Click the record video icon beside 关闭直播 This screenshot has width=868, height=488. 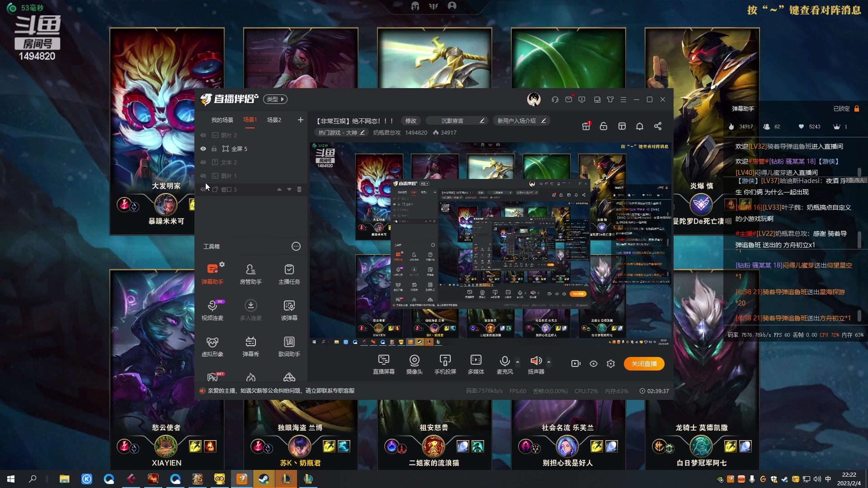pos(576,364)
